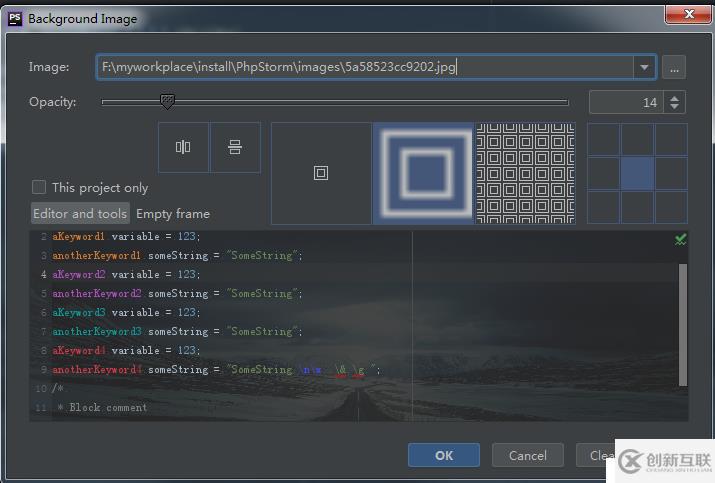
Task: Click the green checkmark inspection icon
Action: coord(680,239)
